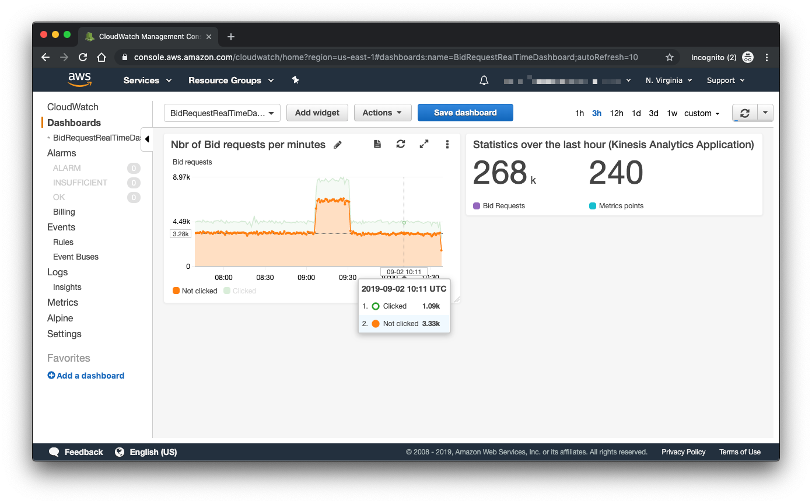Click the browser back arrow
812x504 pixels.
45,57
